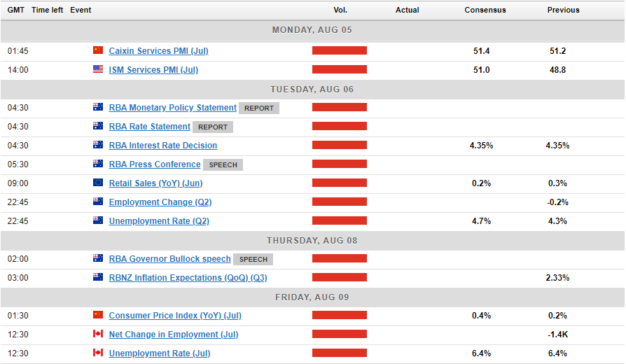Click the EU flag beside Retail Sales (YoY)
626x364 pixels.
[x=98, y=183]
